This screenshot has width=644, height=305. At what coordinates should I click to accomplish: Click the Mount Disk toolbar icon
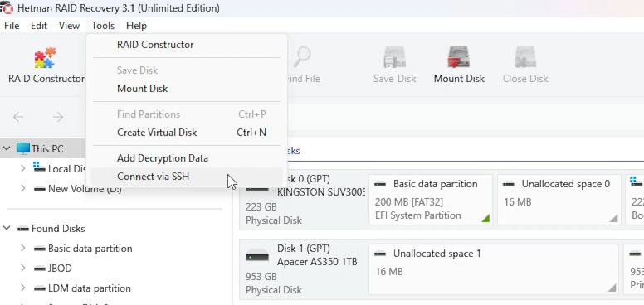click(459, 57)
